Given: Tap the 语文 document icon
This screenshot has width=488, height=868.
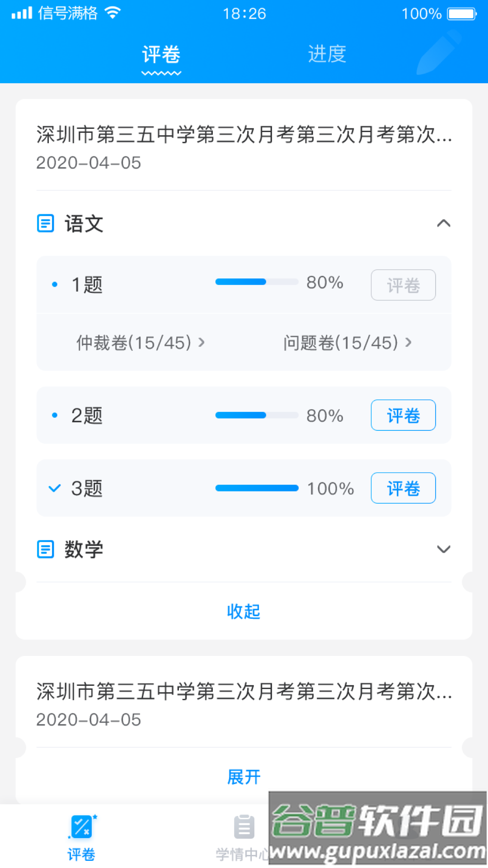Looking at the screenshot, I should tap(45, 223).
